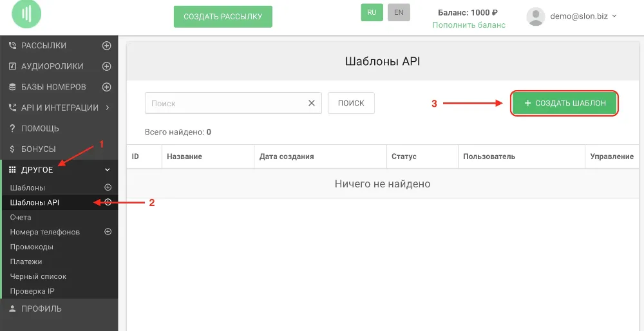This screenshot has height=331, width=644.
Task: Click the plus icon next to БАЗЫ НОМЕРОВ
Action: [x=107, y=87]
